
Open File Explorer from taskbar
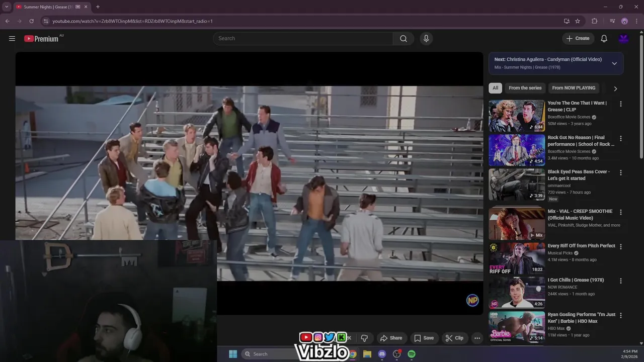[367, 354]
